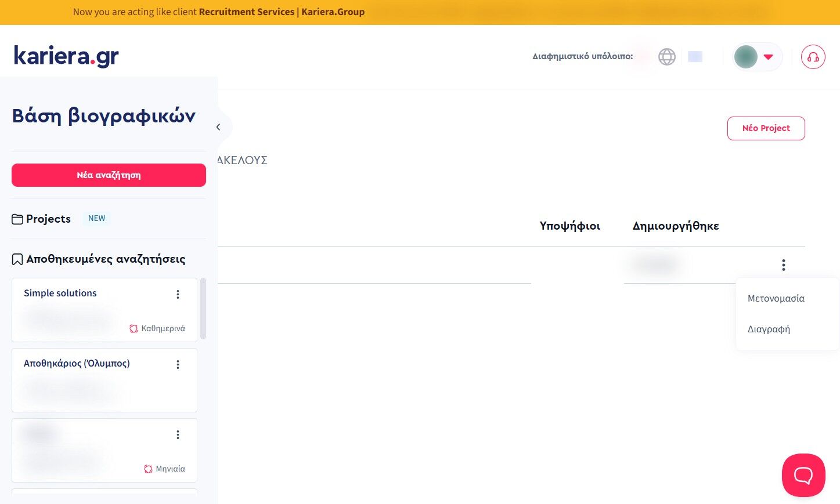This screenshot has width=840, height=504.
Task: Sort by the Υποψήφιοι column header
Action: (x=570, y=226)
